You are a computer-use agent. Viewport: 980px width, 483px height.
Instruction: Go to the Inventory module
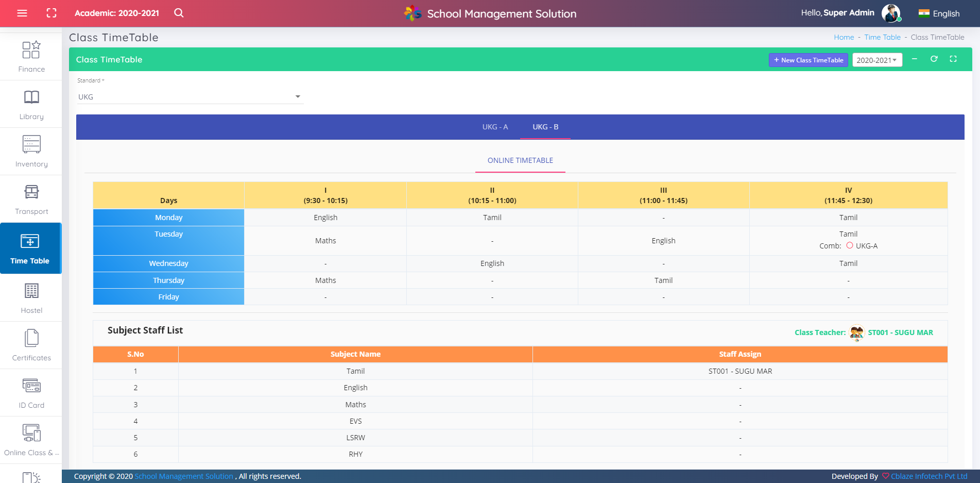31,152
